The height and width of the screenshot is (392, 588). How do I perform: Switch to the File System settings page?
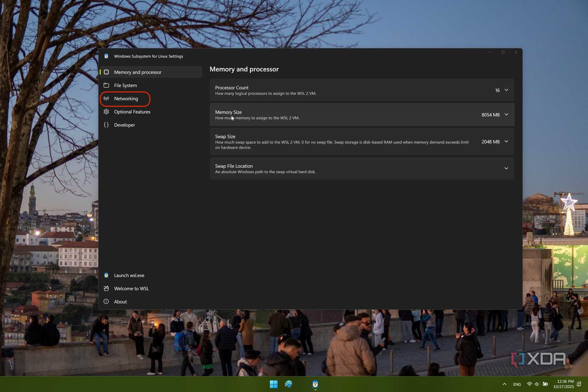pos(125,85)
